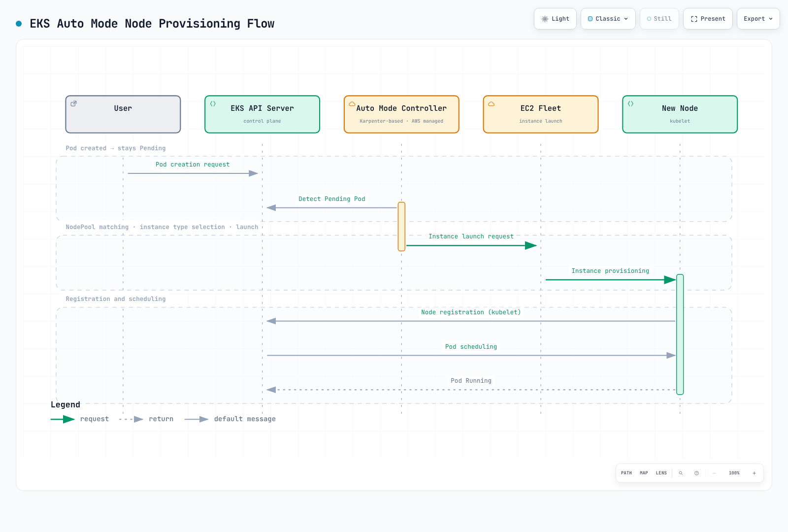Viewport: 788px width, 532px height.
Task: Click the Node registration (kubelet) label
Action: point(471,312)
